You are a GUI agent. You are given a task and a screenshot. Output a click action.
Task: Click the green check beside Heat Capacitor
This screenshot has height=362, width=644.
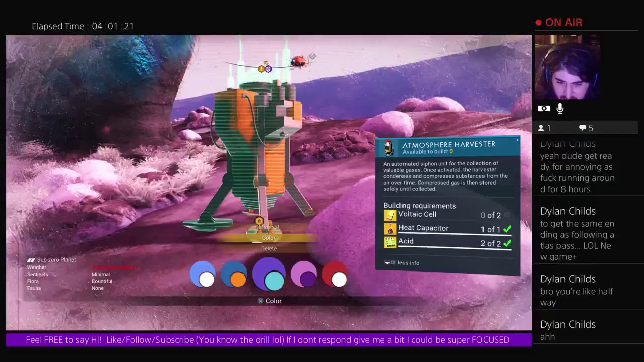[507, 229]
